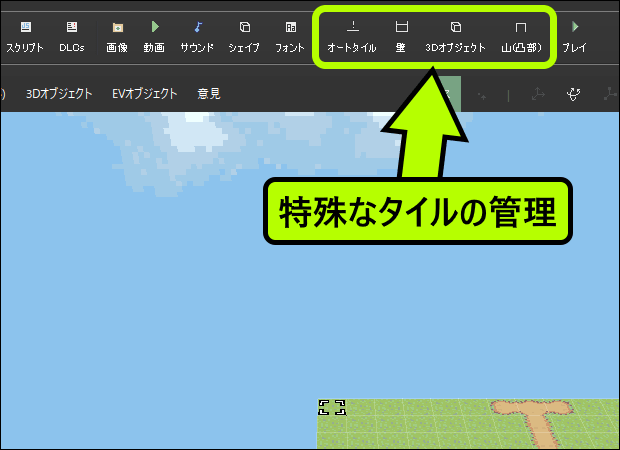Open the オートタイル (Autotiles) manager
The height and width of the screenshot is (450, 620).
[x=352, y=35]
